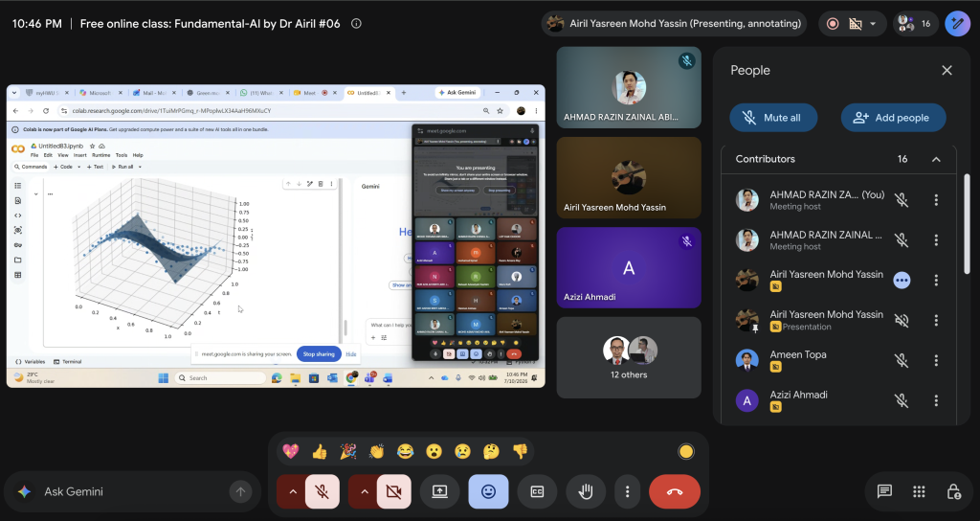Collapse the Contributors section chevron
Screen dimensions: 980x521
click(x=936, y=159)
